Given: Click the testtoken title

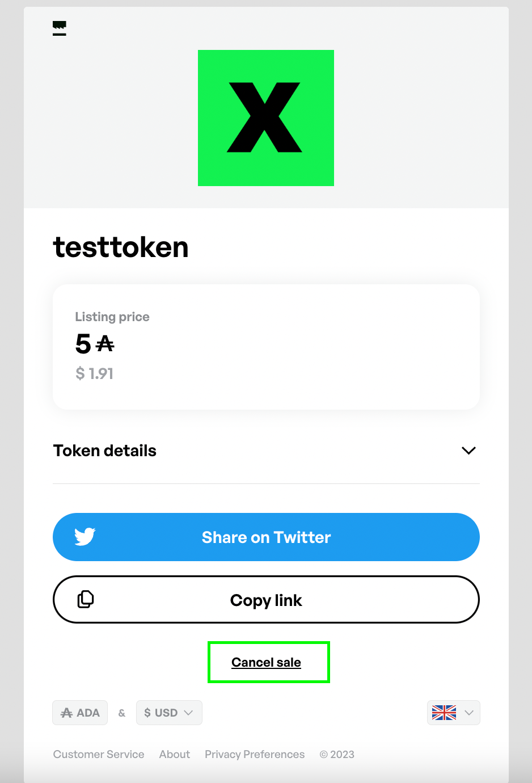Looking at the screenshot, I should [121, 247].
